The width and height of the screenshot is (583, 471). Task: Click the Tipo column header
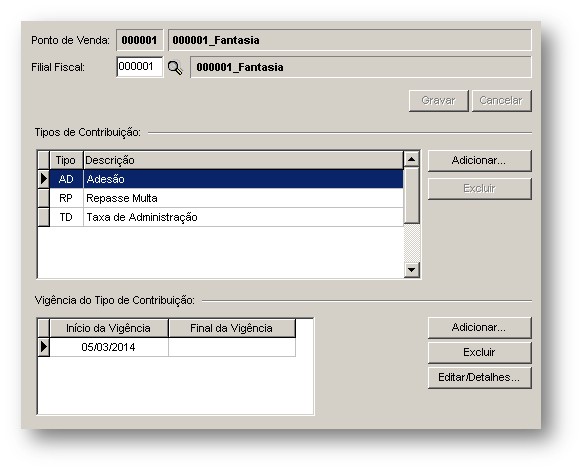pyautogui.click(x=66, y=160)
